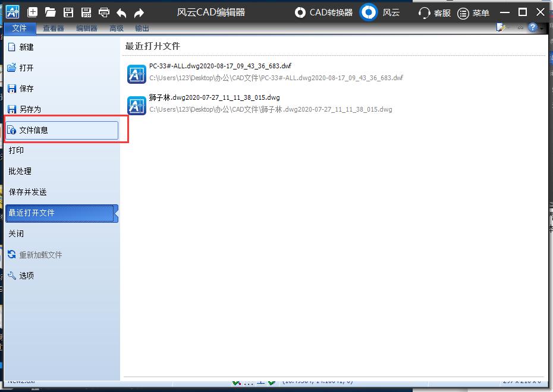Click the redo arrow icon
This screenshot has height=392, width=553.
point(139,13)
